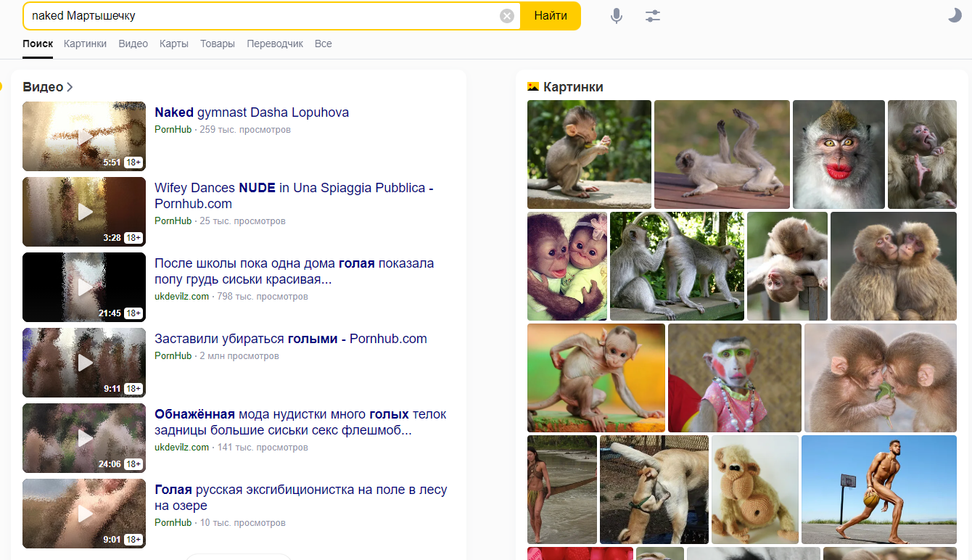Open the monkey with red lipstick image
This screenshot has width=972, height=560.
click(839, 155)
